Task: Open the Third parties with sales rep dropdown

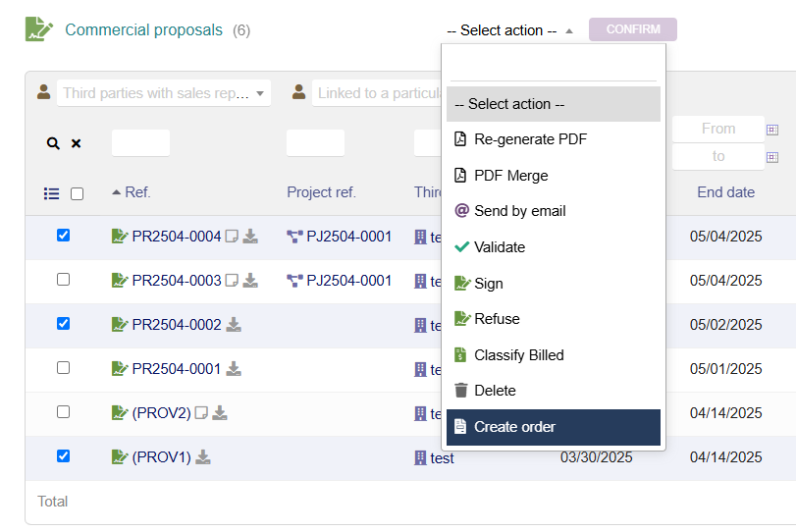Action: (163, 93)
